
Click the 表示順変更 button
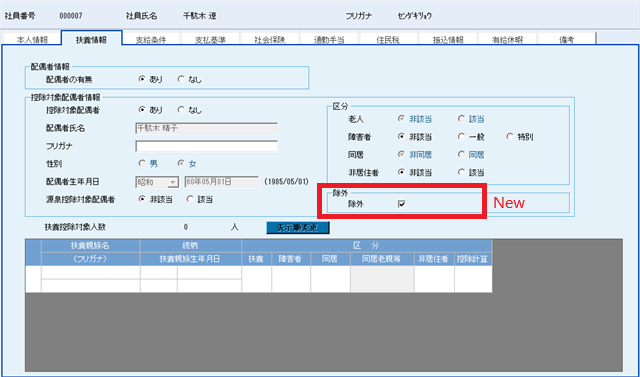(298, 228)
